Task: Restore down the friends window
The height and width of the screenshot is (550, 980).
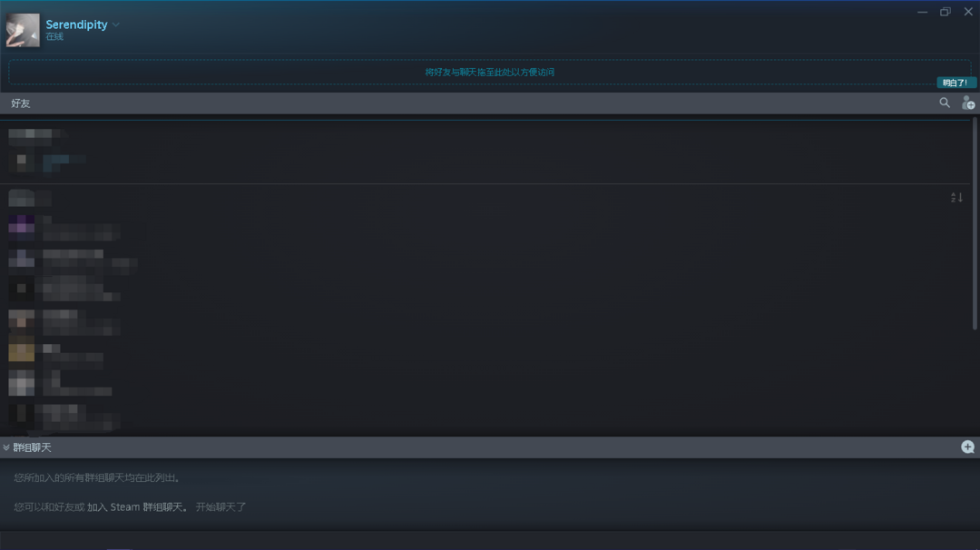Action: [x=945, y=12]
